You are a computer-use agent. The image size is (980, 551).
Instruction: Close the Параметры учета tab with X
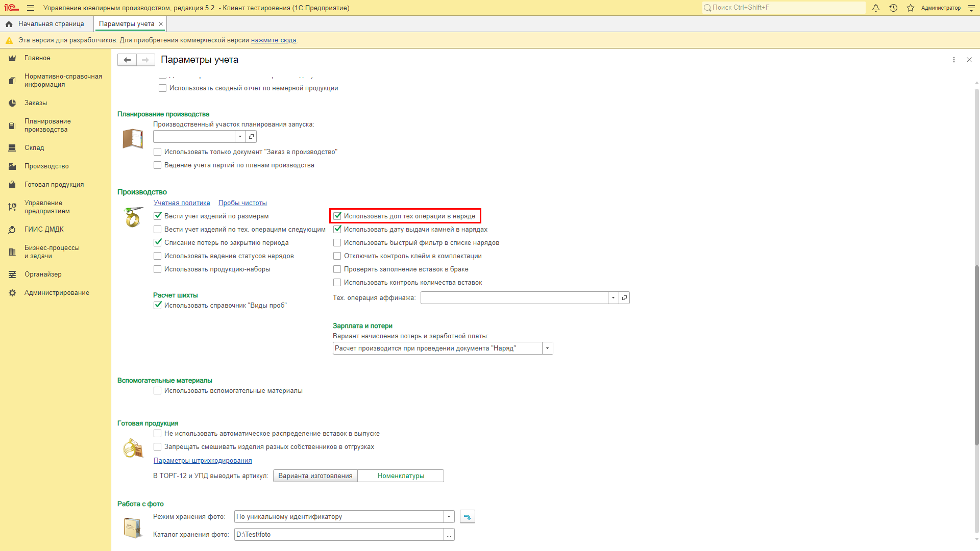(161, 24)
